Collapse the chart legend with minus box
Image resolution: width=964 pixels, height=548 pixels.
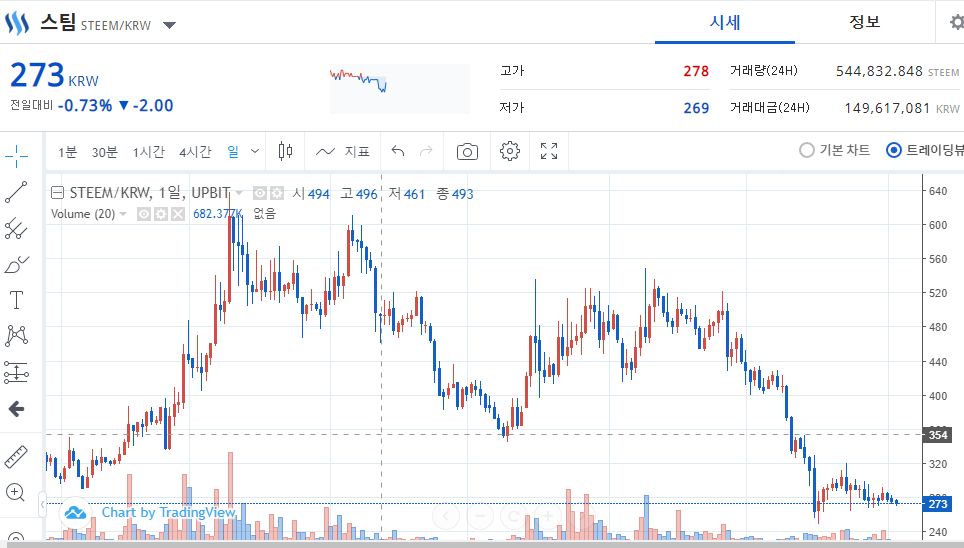(x=57, y=193)
